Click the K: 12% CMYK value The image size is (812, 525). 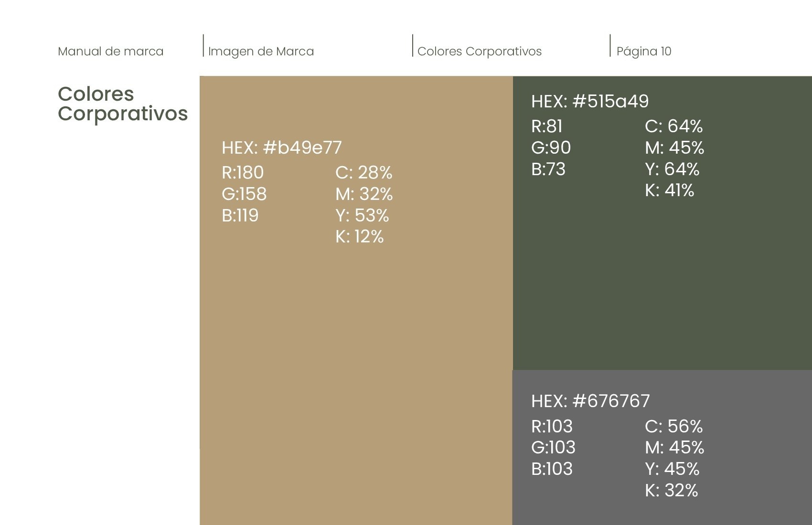[359, 237]
